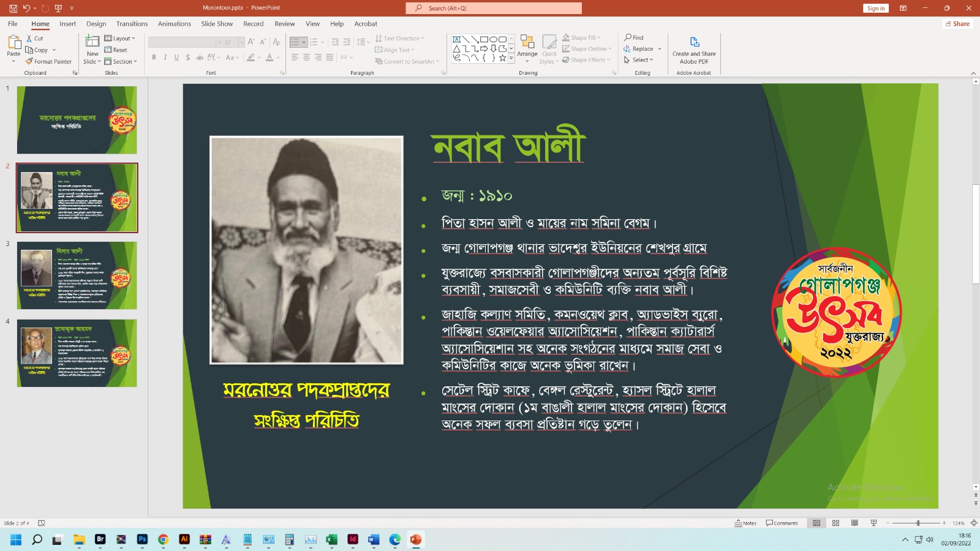
Task: Switch to Slide Sorter view
Action: point(835,523)
